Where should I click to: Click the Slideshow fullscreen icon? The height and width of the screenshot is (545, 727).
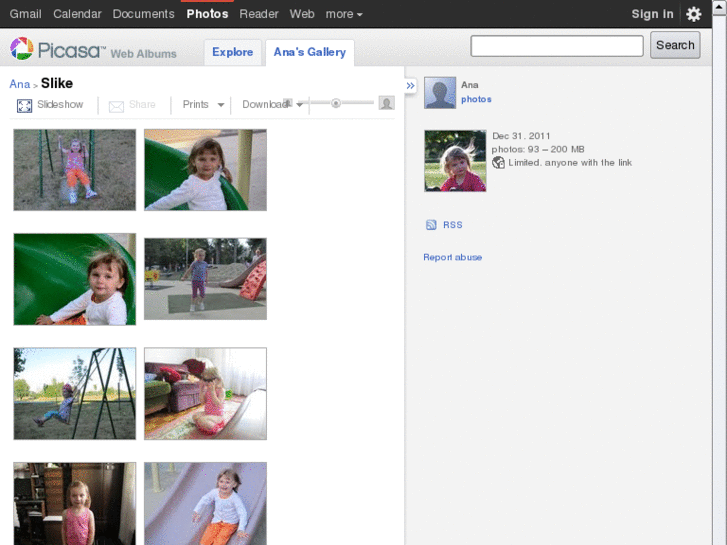click(25, 105)
